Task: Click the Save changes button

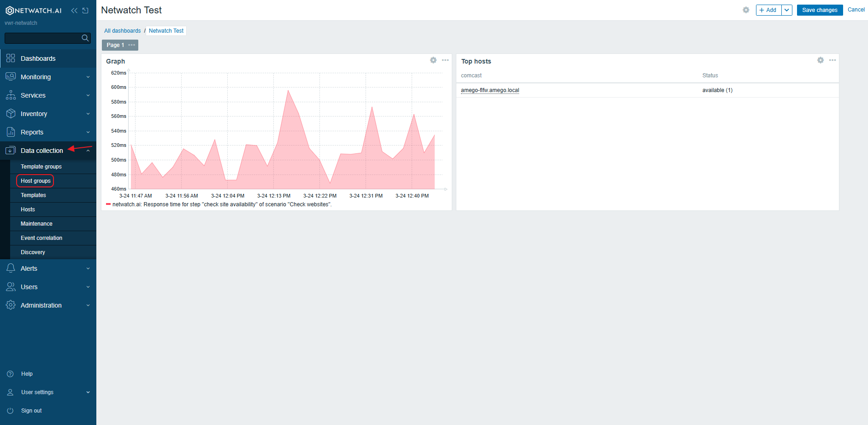Action: 820,10
